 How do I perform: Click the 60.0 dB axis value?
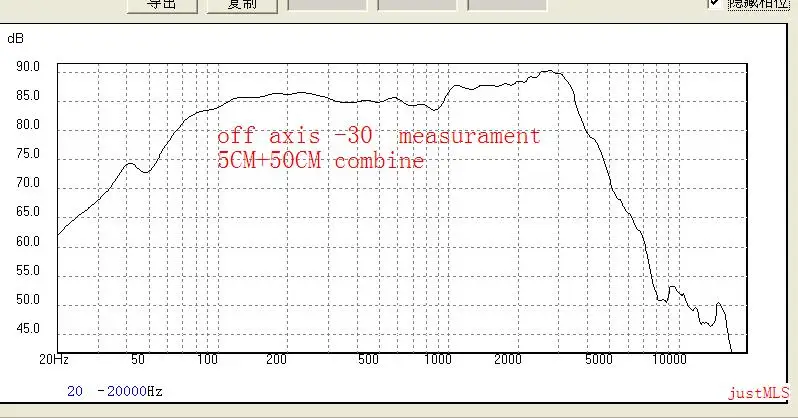coord(28,241)
